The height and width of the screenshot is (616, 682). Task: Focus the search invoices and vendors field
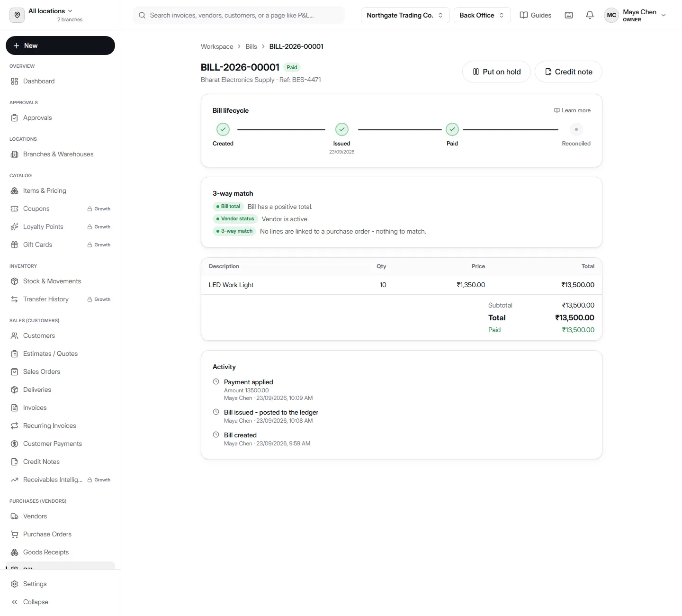239,15
